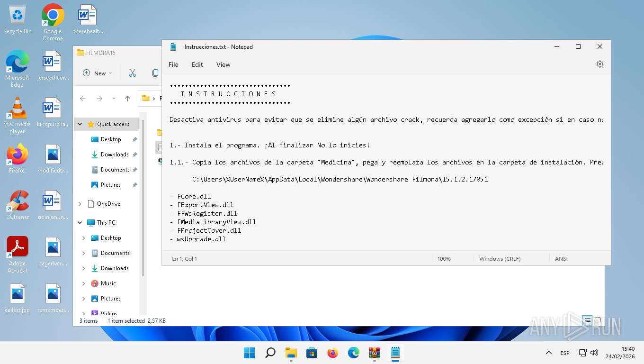Open Firefox from taskbar
The height and width of the screenshot is (364, 644).
point(332,353)
